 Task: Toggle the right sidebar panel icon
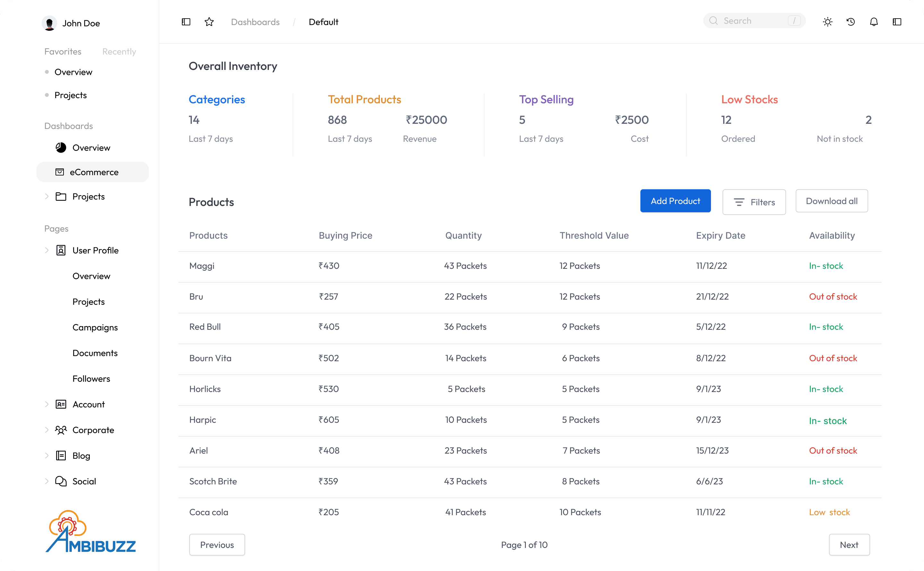pos(897,22)
